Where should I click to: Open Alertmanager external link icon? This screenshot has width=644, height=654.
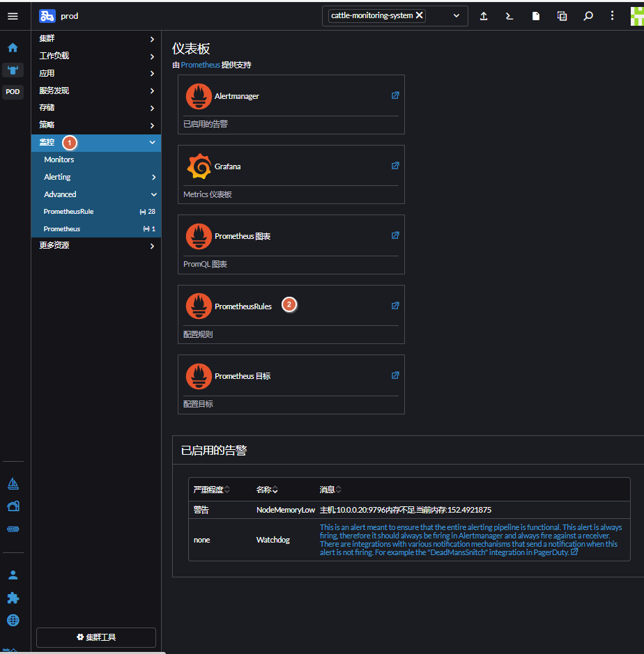395,95
